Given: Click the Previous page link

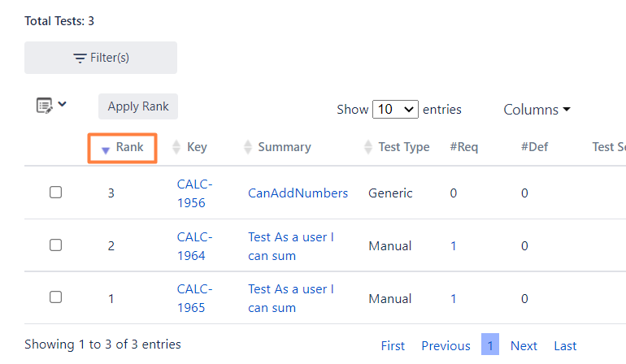Looking at the screenshot, I should pyautogui.click(x=446, y=345).
